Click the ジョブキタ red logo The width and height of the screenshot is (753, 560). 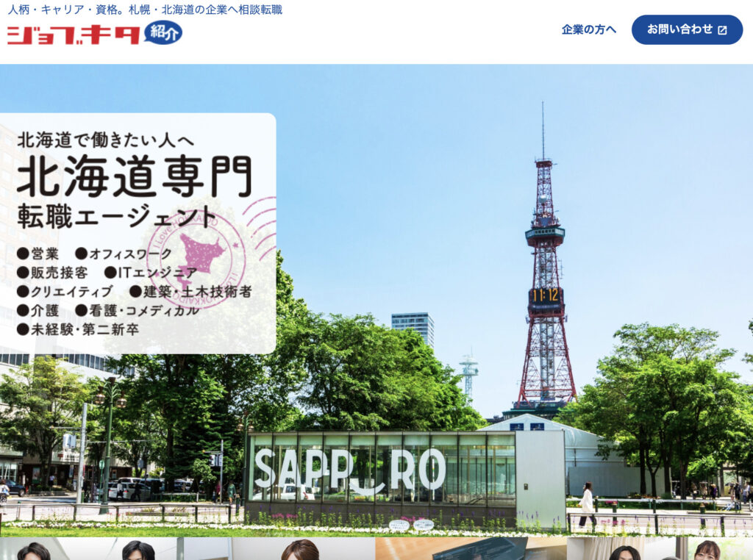pyautogui.click(x=74, y=35)
